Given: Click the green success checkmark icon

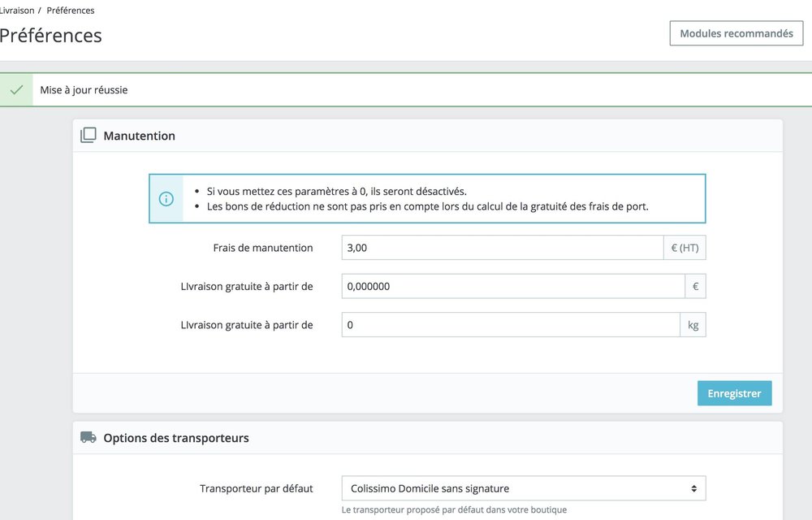Looking at the screenshot, I should pyautogui.click(x=16, y=89).
